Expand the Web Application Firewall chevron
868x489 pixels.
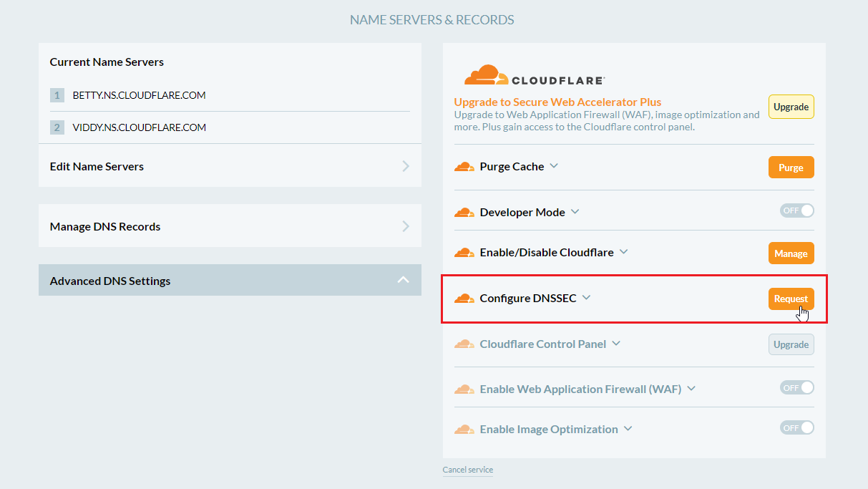pyautogui.click(x=691, y=389)
